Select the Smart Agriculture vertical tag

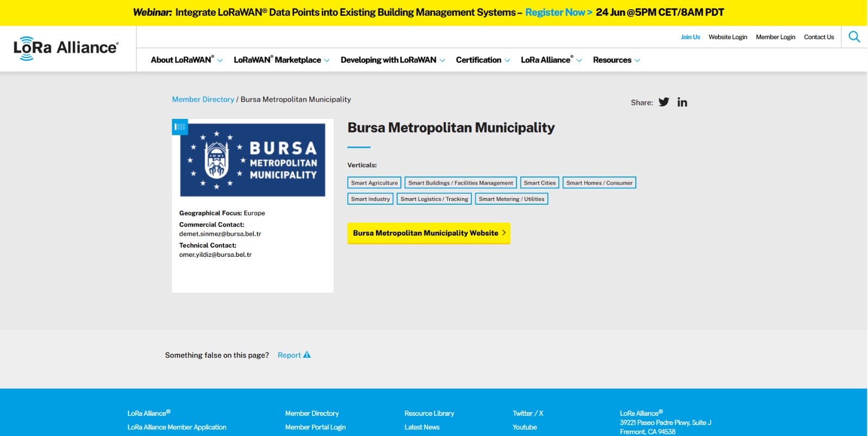click(374, 183)
